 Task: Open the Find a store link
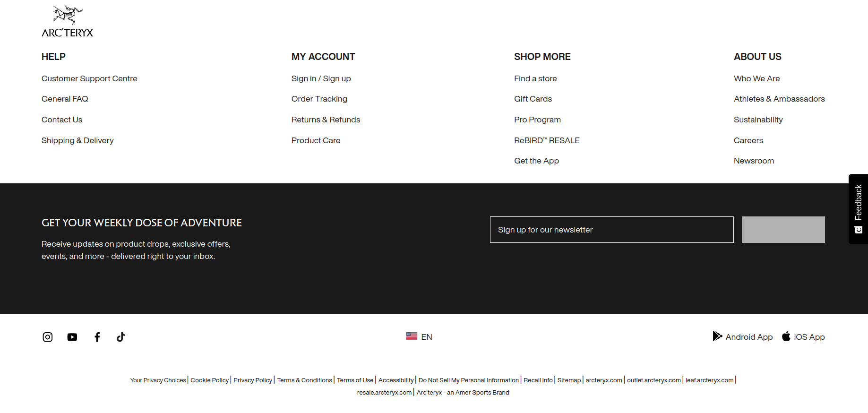[535, 78]
